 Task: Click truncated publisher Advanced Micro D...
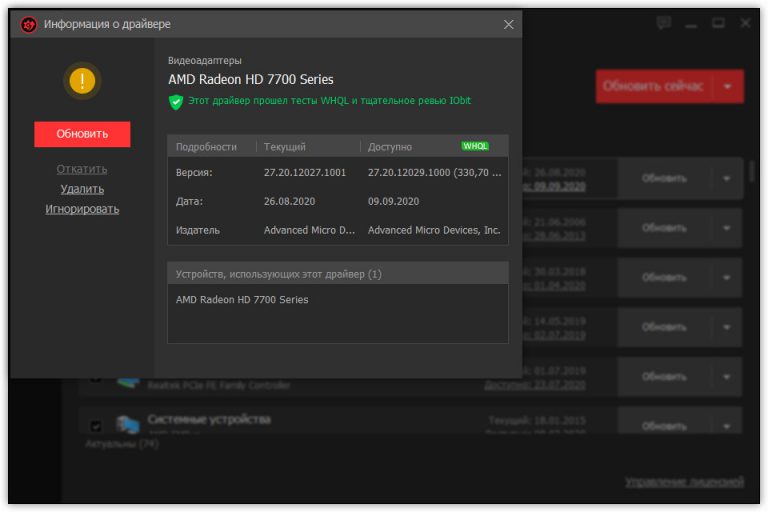(x=310, y=230)
